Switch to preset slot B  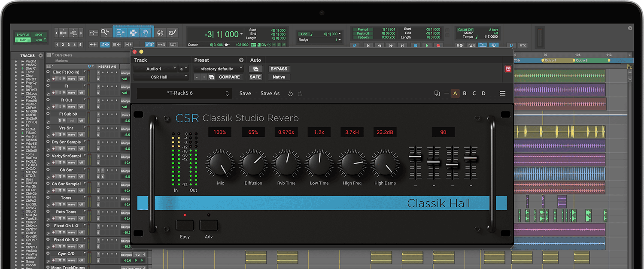[465, 94]
